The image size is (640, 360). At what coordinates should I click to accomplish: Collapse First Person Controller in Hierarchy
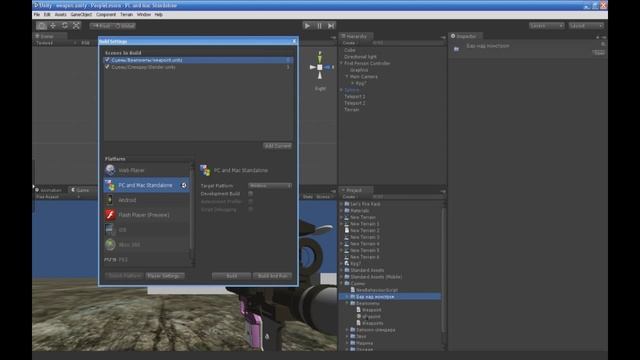pos(342,63)
